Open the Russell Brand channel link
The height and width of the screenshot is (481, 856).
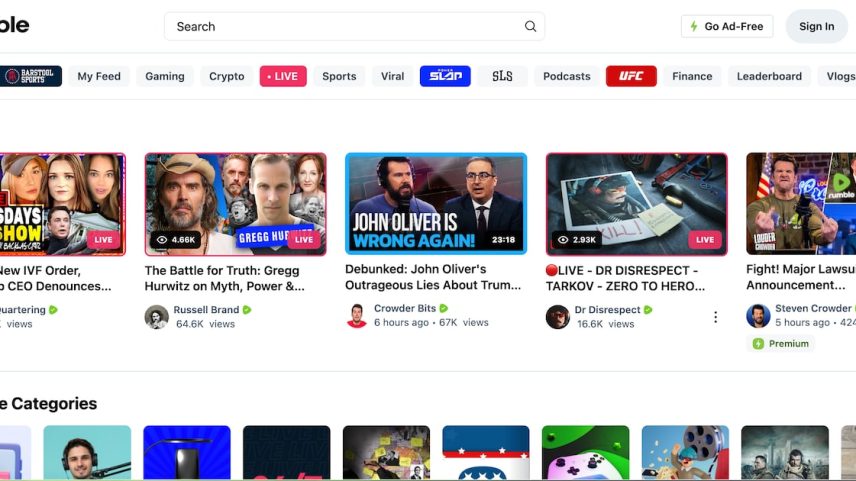(x=206, y=310)
